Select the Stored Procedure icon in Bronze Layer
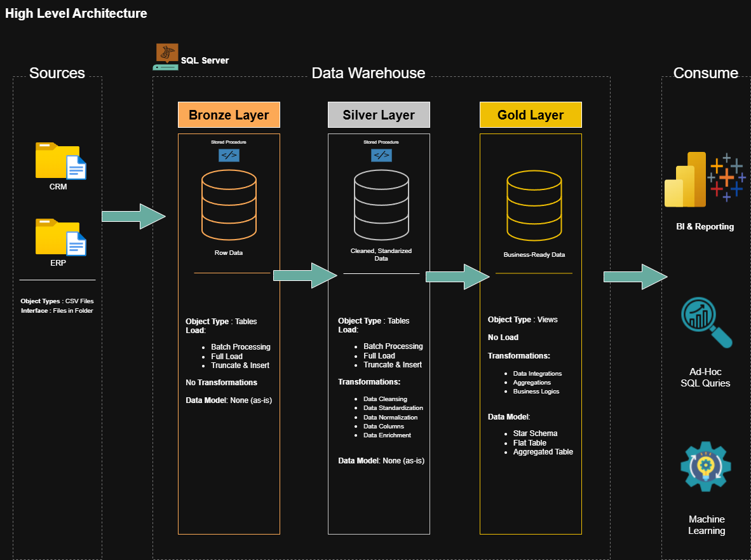Screen dimensions: 751x560 (228, 155)
